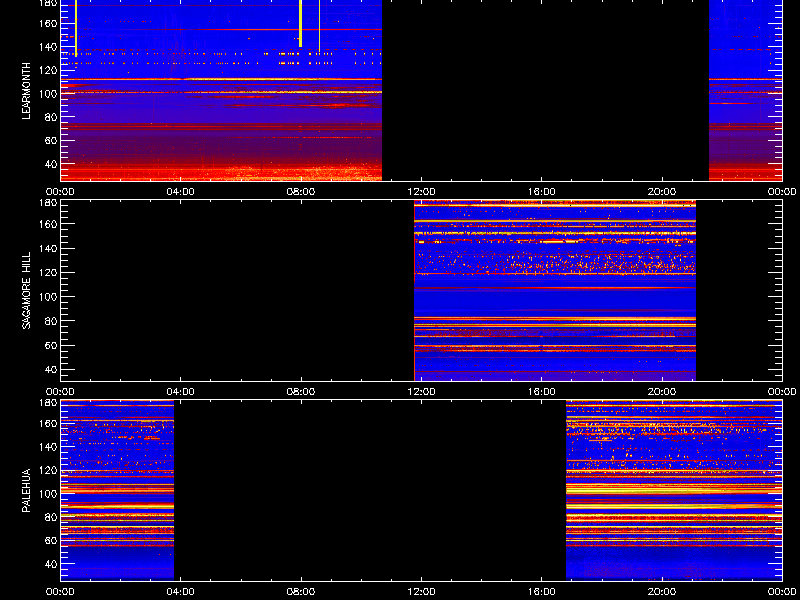Viewport: 800px width, 600px height.
Task: Pick the 100 label on the Palehua axis
Action: tap(48, 493)
